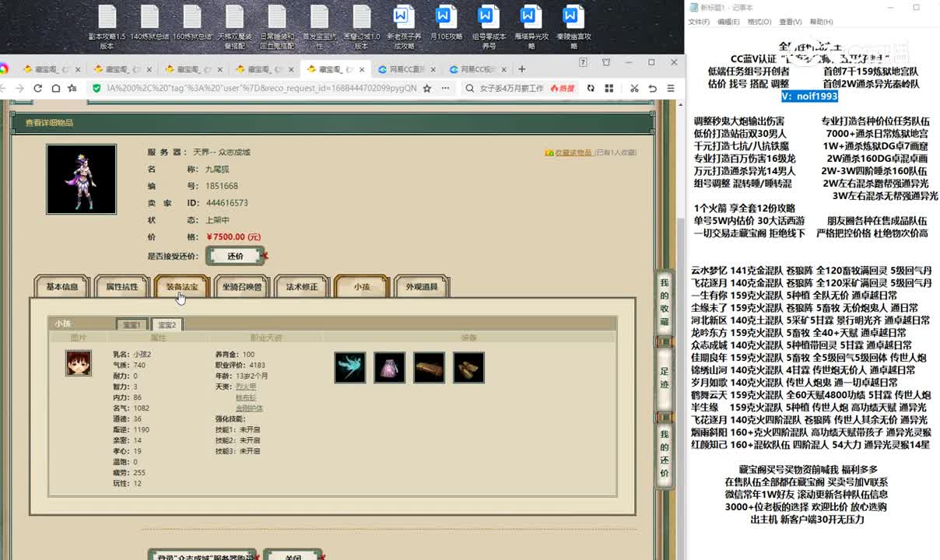The height and width of the screenshot is (560, 940).
Task: Click the child portrait picture
Action: coord(79,363)
